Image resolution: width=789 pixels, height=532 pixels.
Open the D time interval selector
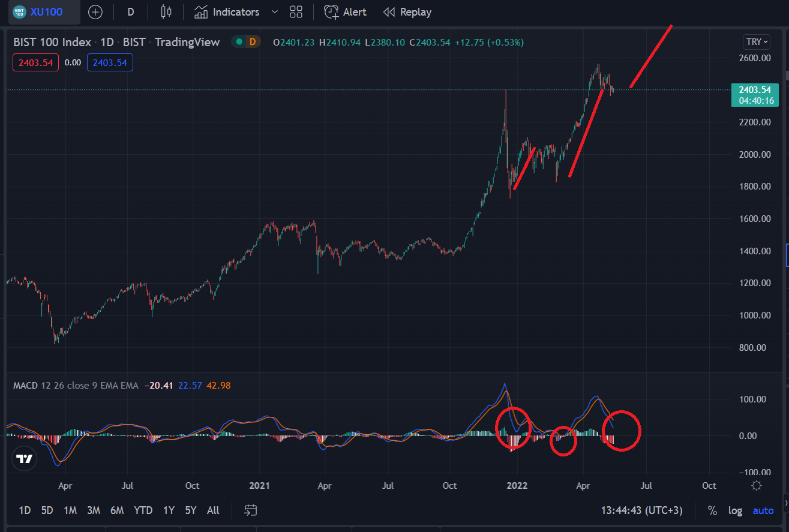click(x=131, y=12)
